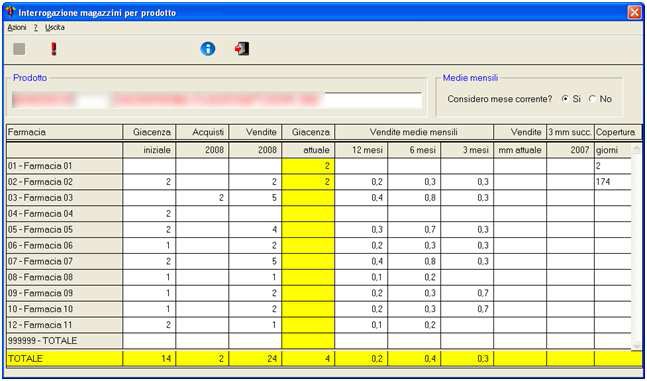Screen dimensions: 647x381
Task: Click the Copertura column header
Action: click(x=618, y=132)
